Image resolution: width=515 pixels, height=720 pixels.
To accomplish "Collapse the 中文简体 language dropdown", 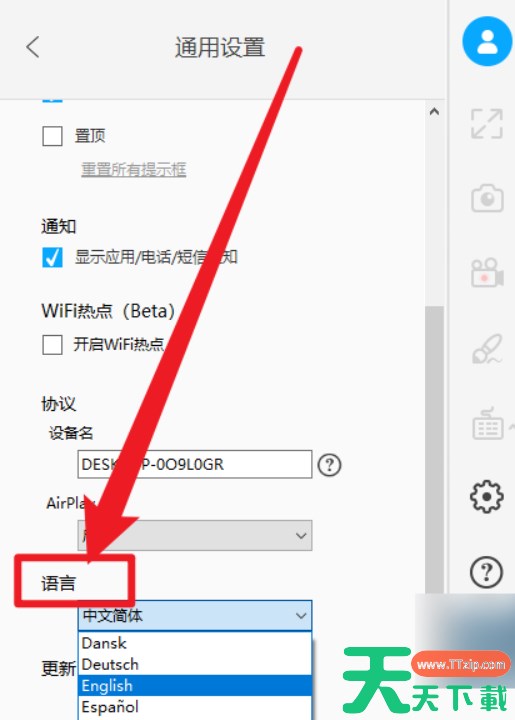I will (195, 615).
